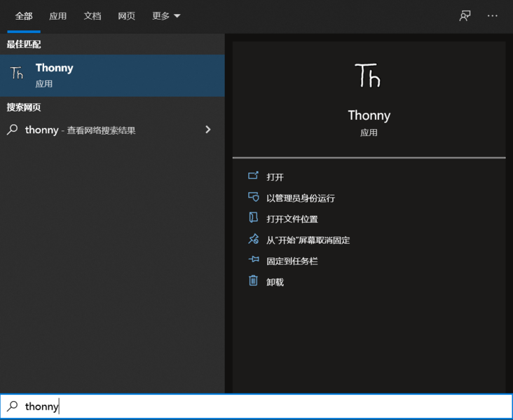This screenshot has width=513, height=420.
Task: Click the Thonny app icon in best match
Action: click(17, 74)
